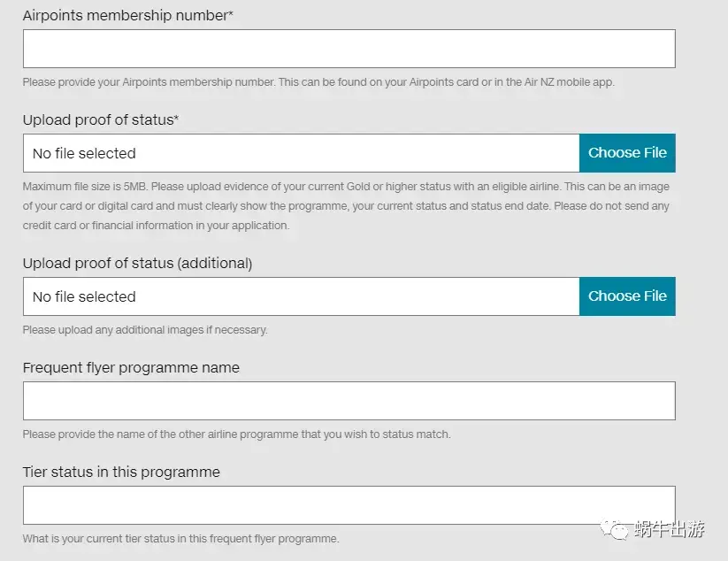Screen dimensions: 728x561
Task: Click the additional upload 'No file selected' box
Action: 302,296
